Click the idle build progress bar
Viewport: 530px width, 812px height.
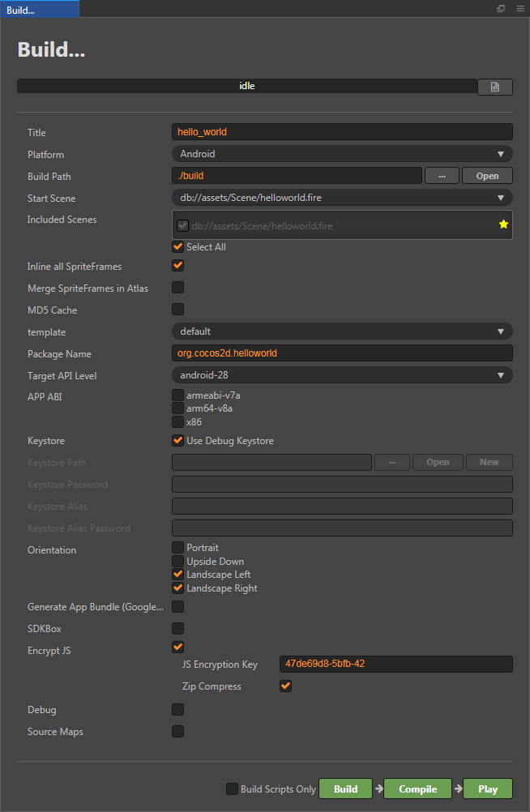(246, 86)
